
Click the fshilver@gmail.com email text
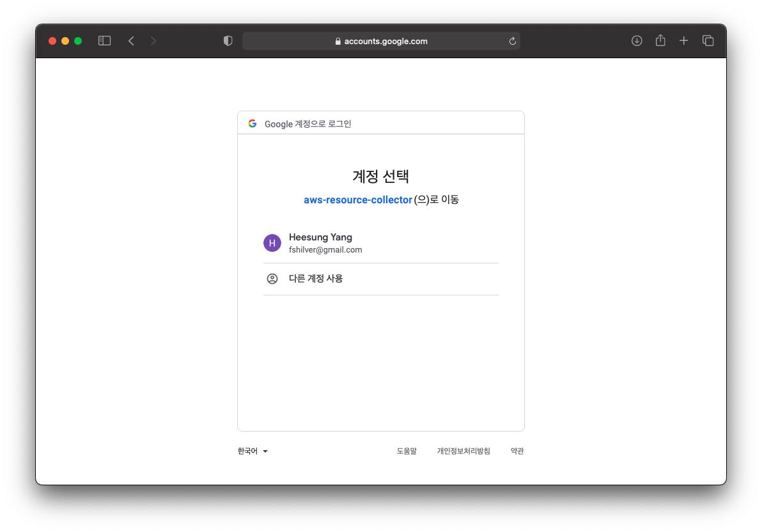coord(325,250)
